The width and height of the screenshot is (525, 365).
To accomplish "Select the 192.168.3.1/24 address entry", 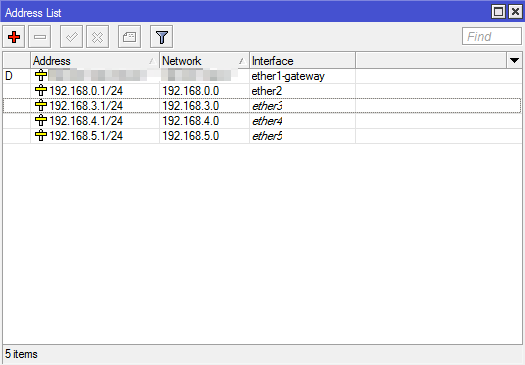I will tap(86, 106).
